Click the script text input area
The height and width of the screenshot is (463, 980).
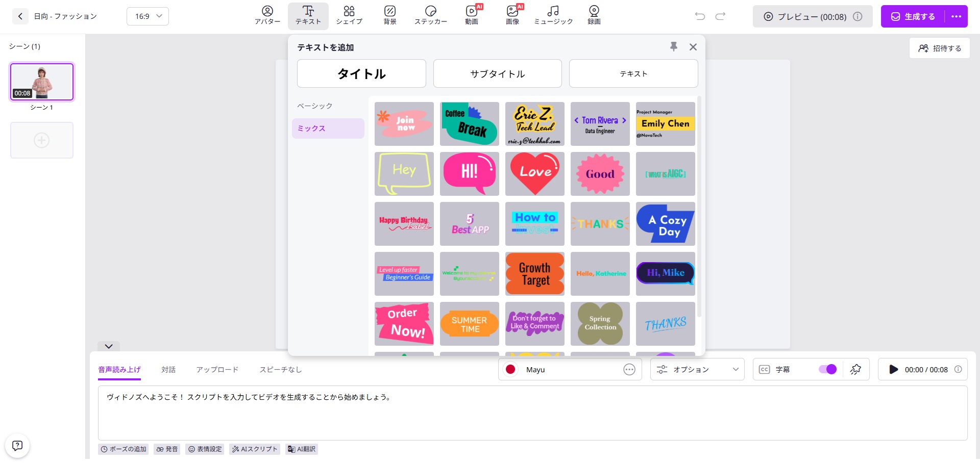[532, 413]
